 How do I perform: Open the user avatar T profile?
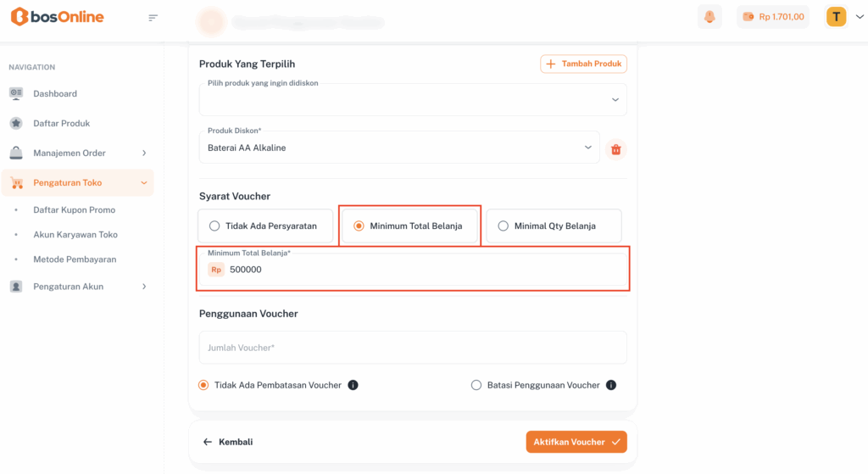point(837,17)
